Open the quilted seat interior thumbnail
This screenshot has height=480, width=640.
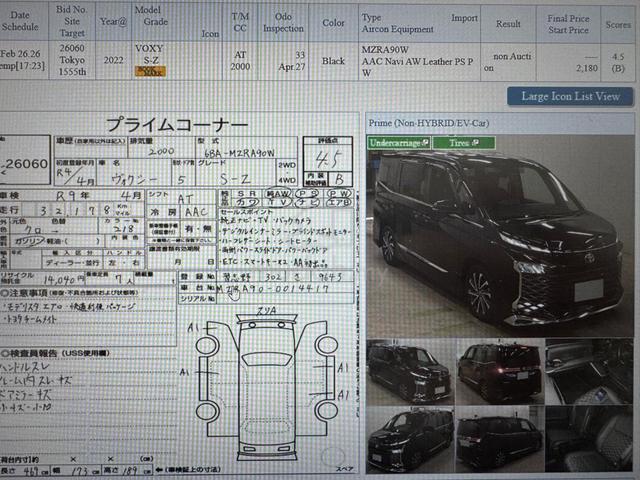(589, 439)
